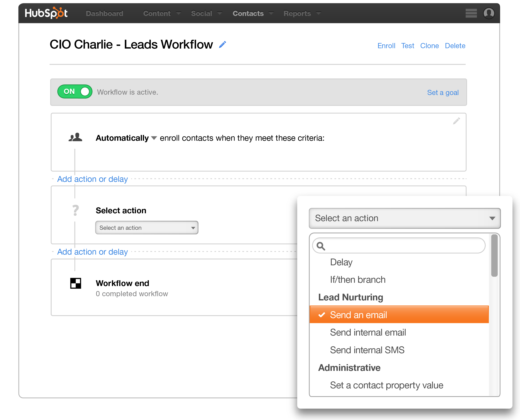Click the blue pencil next to workflow title

pyautogui.click(x=222, y=45)
